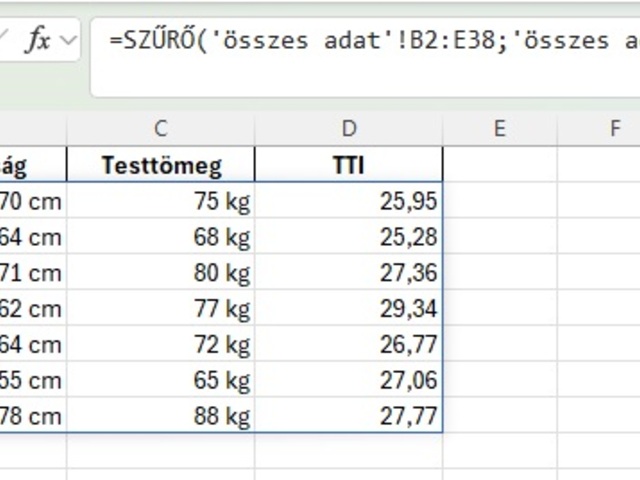Image resolution: width=640 pixels, height=480 pixels.
Task: Select the cell containing 75 kg
Action: pyautogui.click(x=161, y=201)
